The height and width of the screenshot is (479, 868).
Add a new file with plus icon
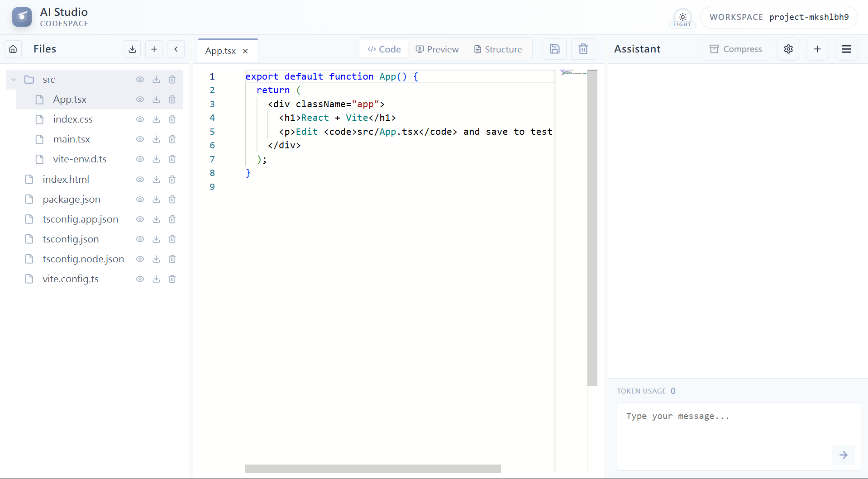(154, 49)
